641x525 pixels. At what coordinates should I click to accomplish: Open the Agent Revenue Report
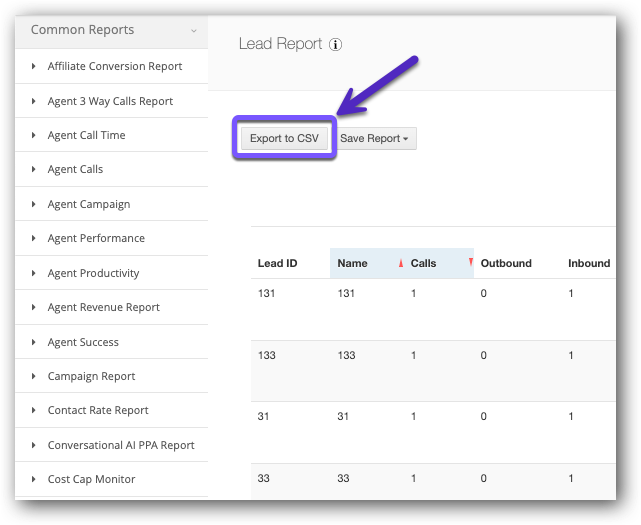point(103,307)
